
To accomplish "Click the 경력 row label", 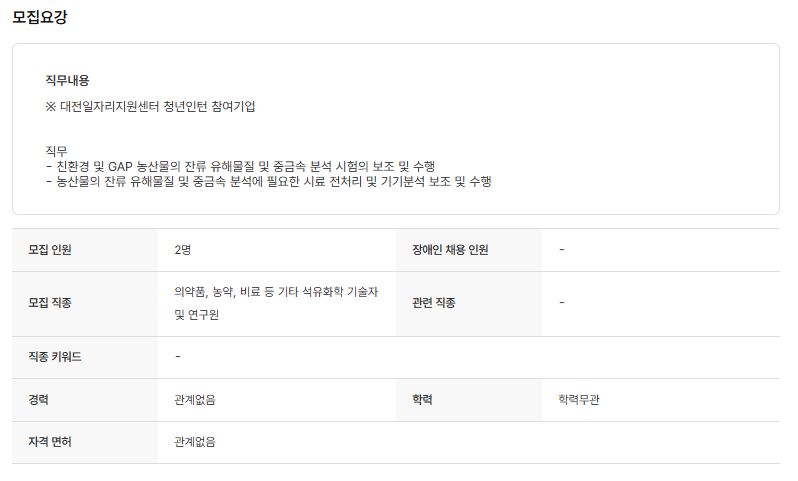I will 39,400.
